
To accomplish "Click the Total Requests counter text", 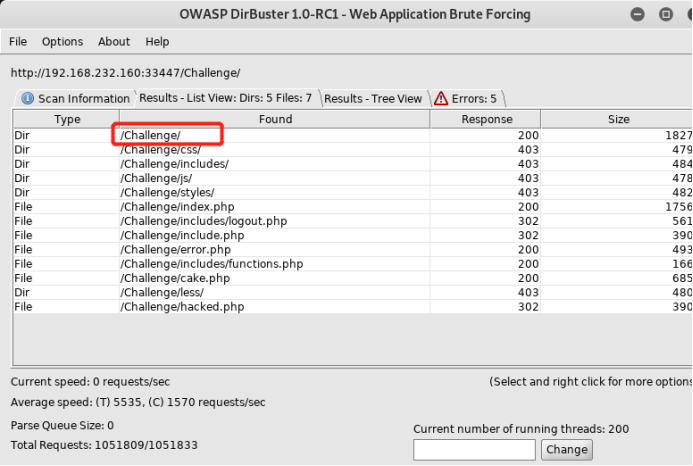I will coord(104,445).
